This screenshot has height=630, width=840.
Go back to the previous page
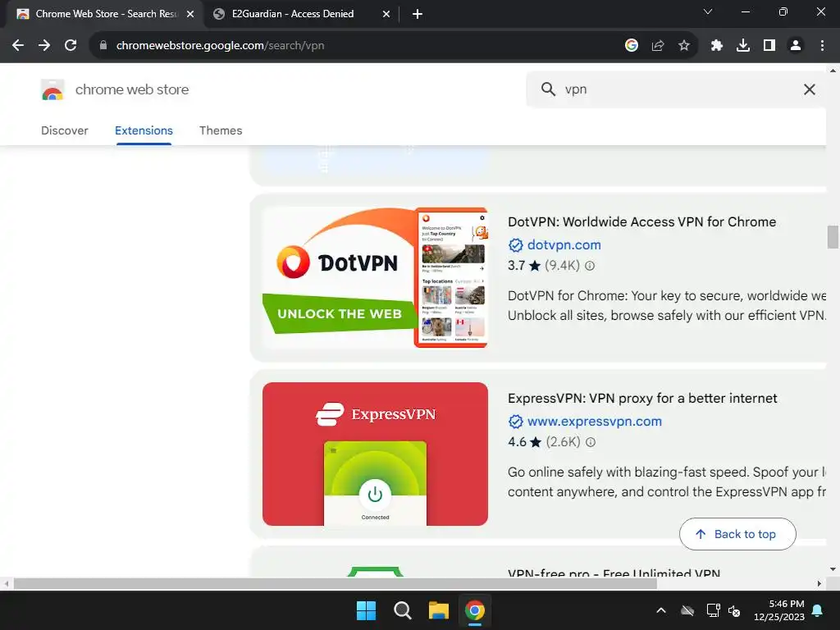[x=18, y=46]
